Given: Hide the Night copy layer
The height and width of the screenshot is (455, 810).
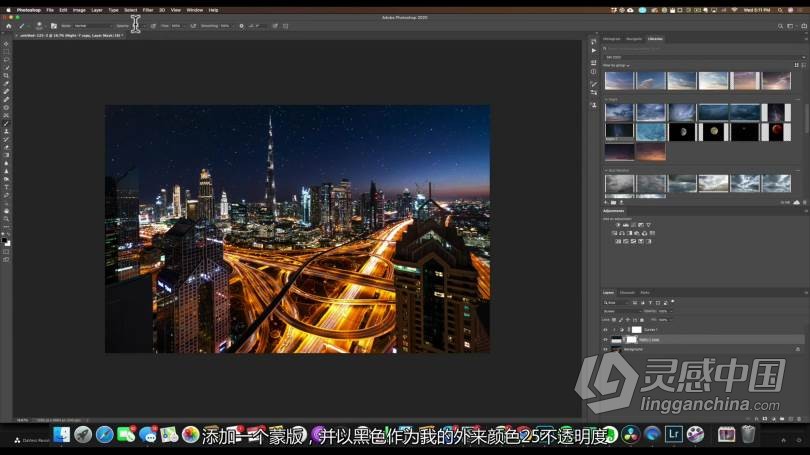Looking at the screenshot, I should 605,339.
